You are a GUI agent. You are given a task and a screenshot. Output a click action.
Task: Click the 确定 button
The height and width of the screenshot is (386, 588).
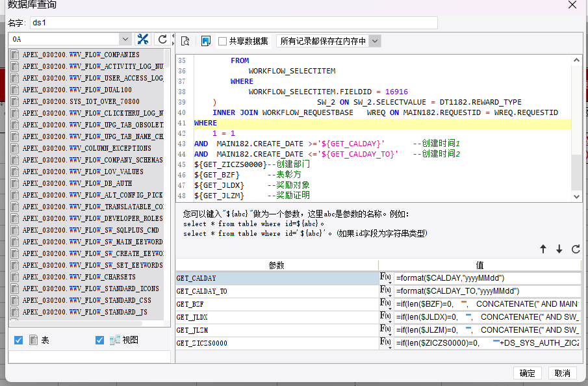pos(527,373)
